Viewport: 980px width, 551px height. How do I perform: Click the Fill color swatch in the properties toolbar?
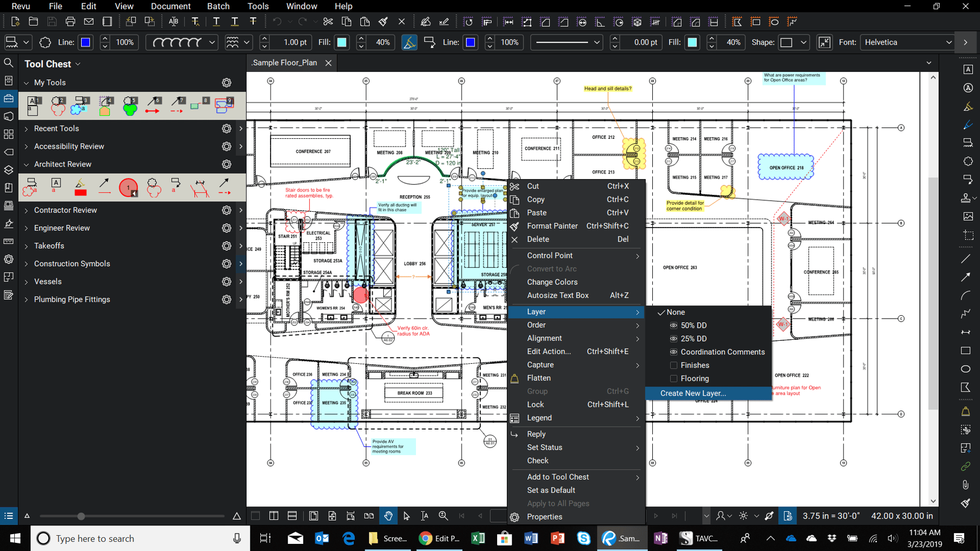tap(341, 42)
